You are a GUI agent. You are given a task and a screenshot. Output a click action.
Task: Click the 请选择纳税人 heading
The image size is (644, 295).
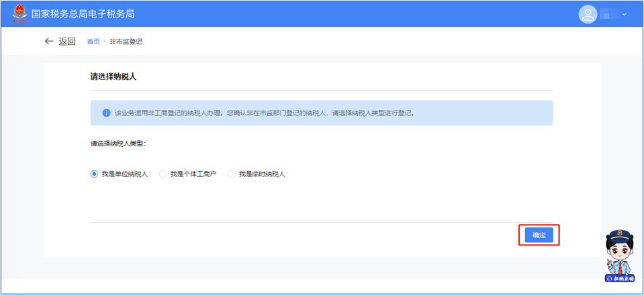(x=113, y=77)
